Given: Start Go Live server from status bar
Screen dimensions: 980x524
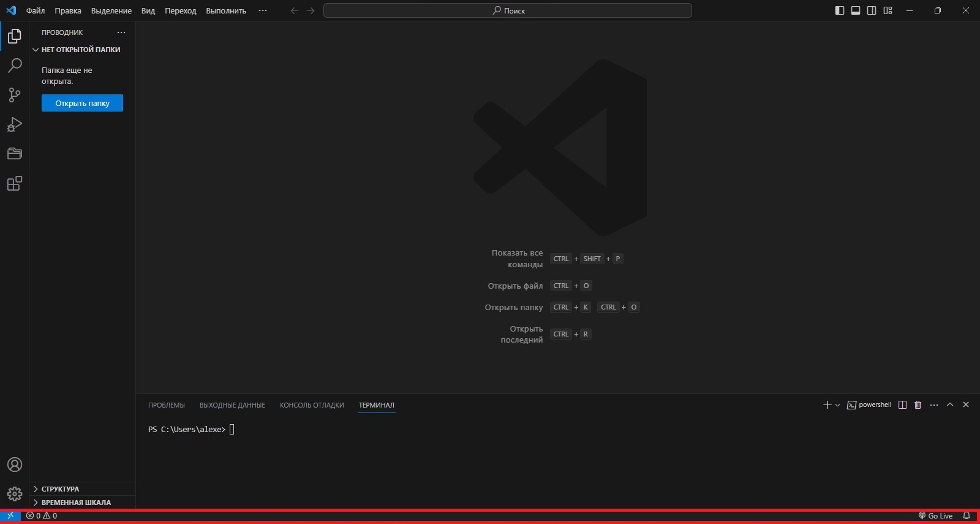Looking at the screenshot, I should point(935,515).
